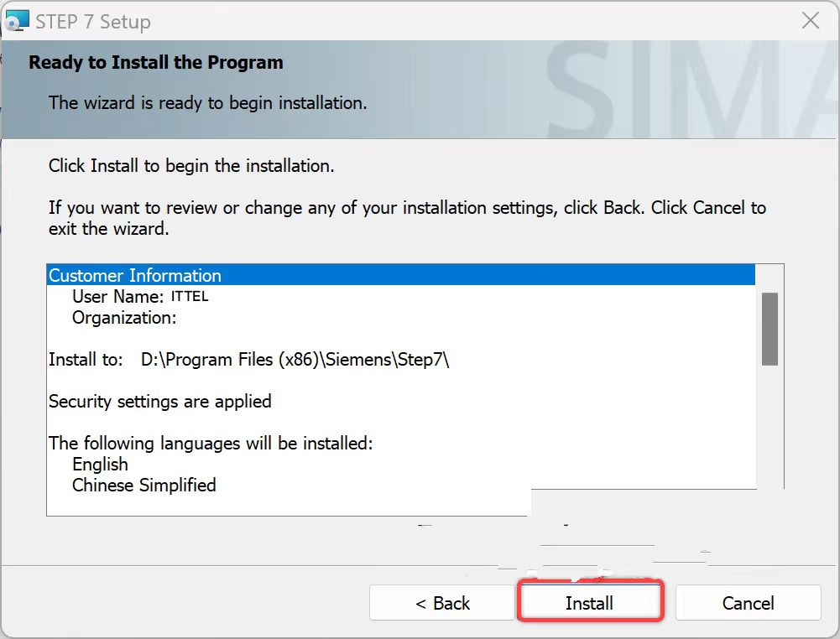This screenshot has width=840, height=639.
Task: Click the STEP 7 Setup title bar text
Action: pyautogui.click(x=92, y=22)
